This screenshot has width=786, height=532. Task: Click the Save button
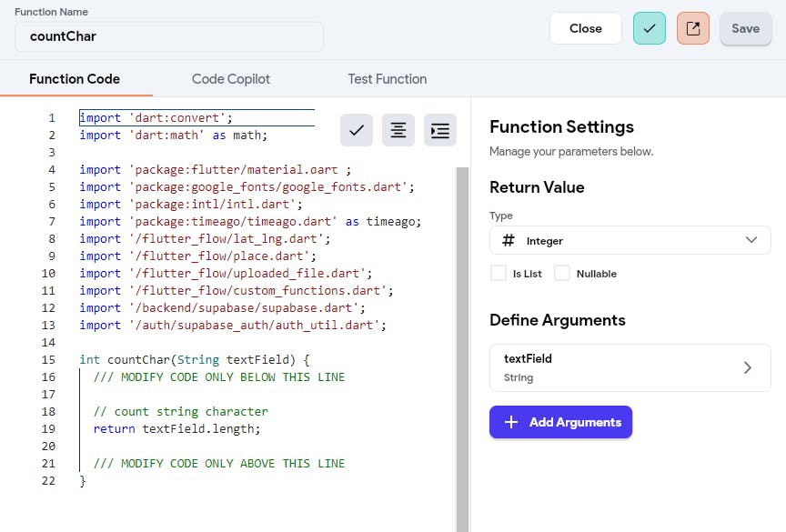745,28
